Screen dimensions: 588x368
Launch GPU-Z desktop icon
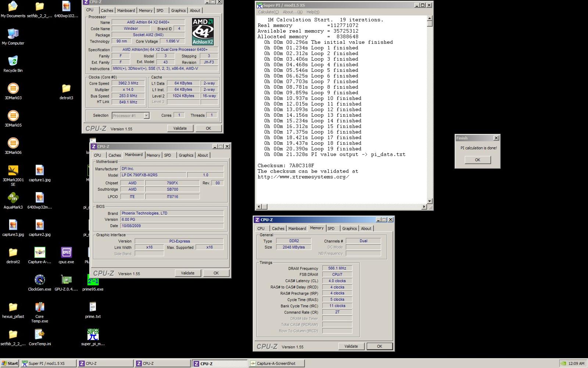coord(66,282)
